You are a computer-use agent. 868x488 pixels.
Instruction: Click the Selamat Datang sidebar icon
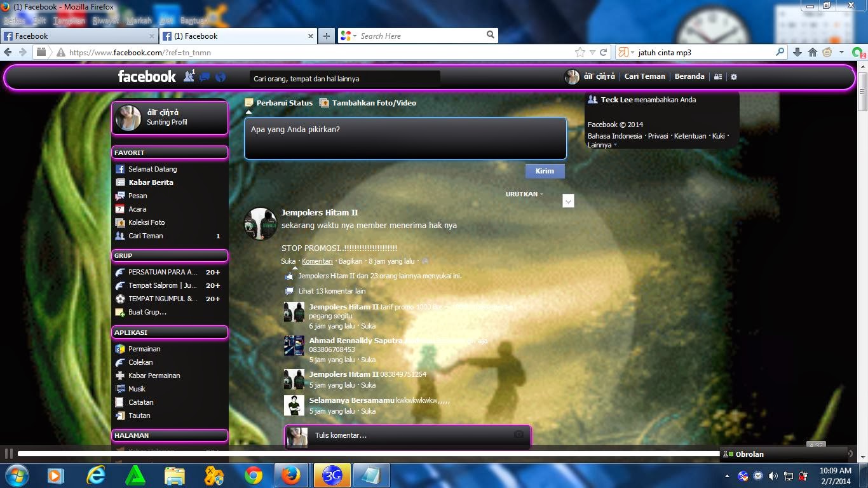pyautogui.click(x=120, y=169)
